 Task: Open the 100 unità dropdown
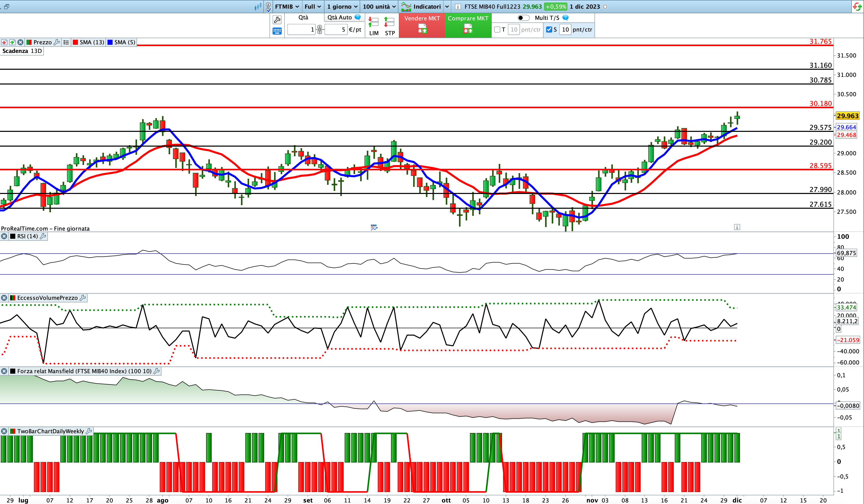pos(379,7)
